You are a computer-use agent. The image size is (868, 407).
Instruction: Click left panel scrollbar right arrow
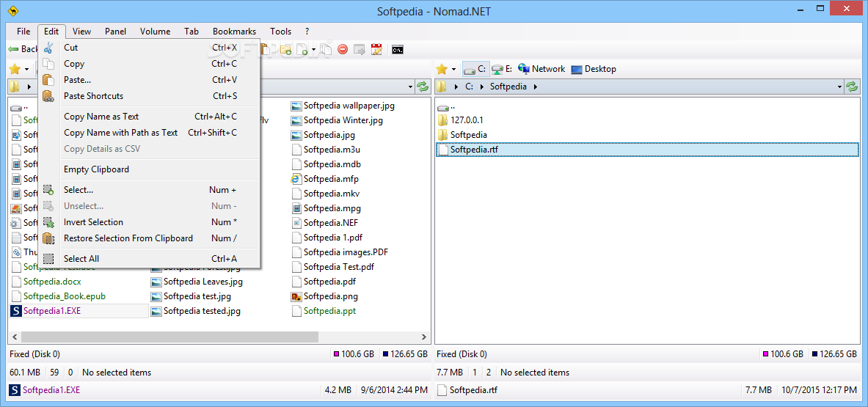[x=425, y=336]
